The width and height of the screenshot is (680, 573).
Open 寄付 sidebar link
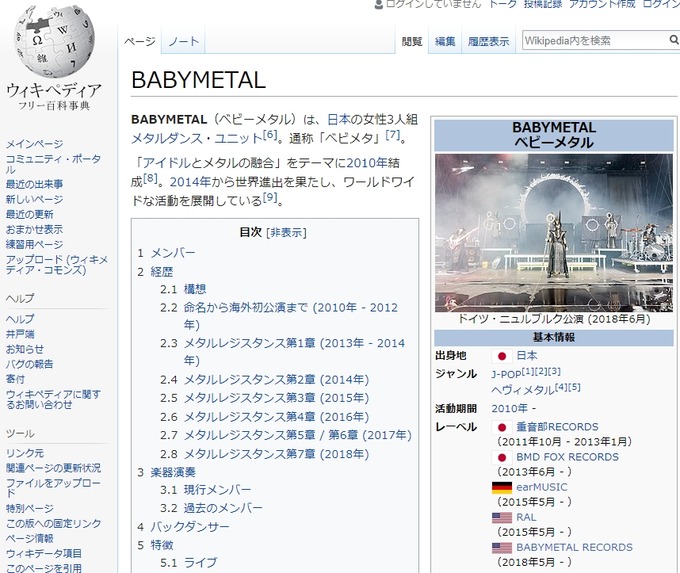pyautogui.click(x=15, y=380)
